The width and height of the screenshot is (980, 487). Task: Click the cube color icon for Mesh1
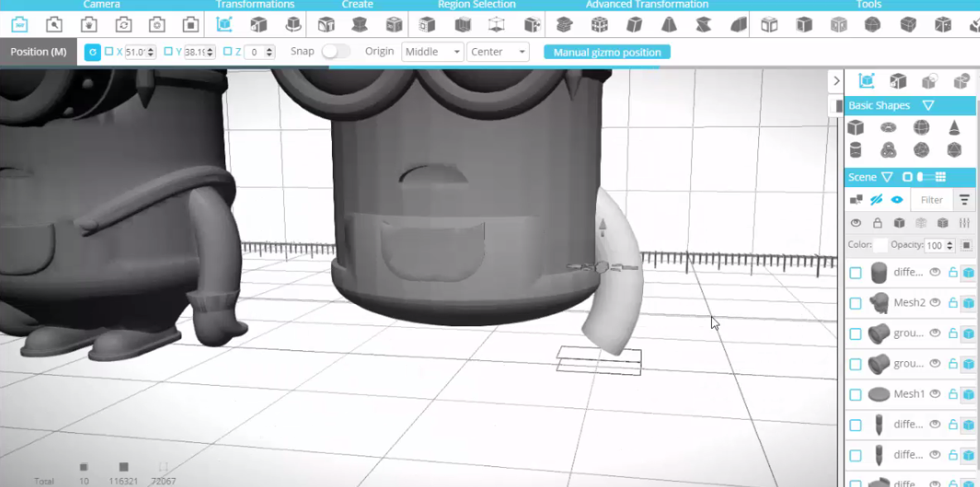click(968, 394)
